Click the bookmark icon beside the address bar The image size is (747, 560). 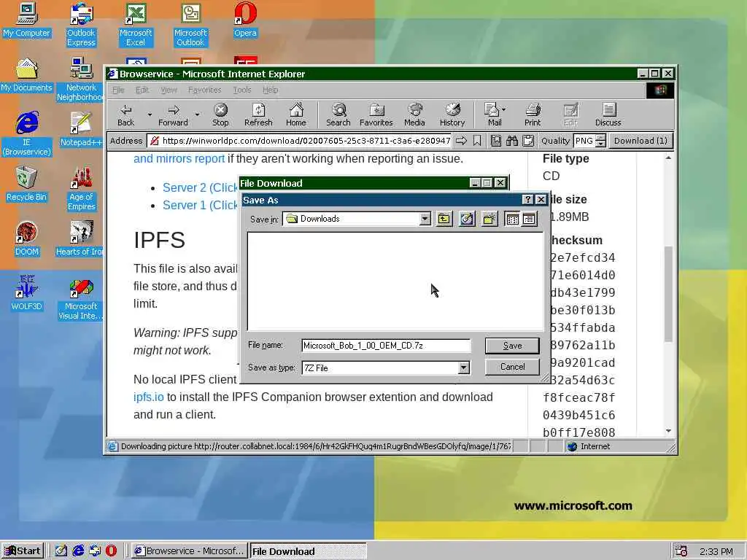coord(477,141)
